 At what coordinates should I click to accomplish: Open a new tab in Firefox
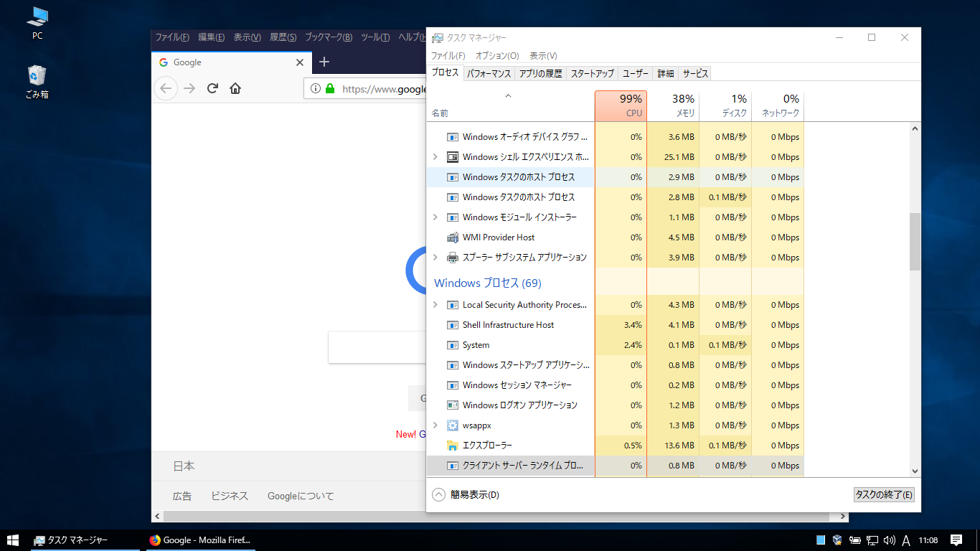(324, 62)
